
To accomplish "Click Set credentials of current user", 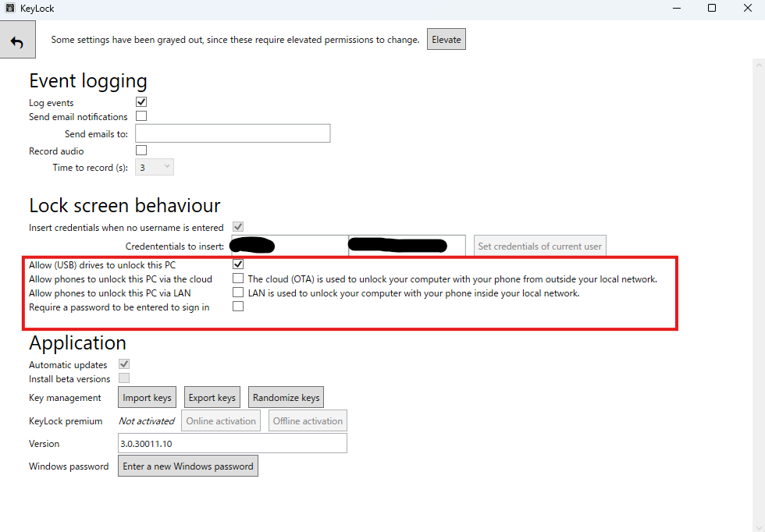I will pos(540,246).
